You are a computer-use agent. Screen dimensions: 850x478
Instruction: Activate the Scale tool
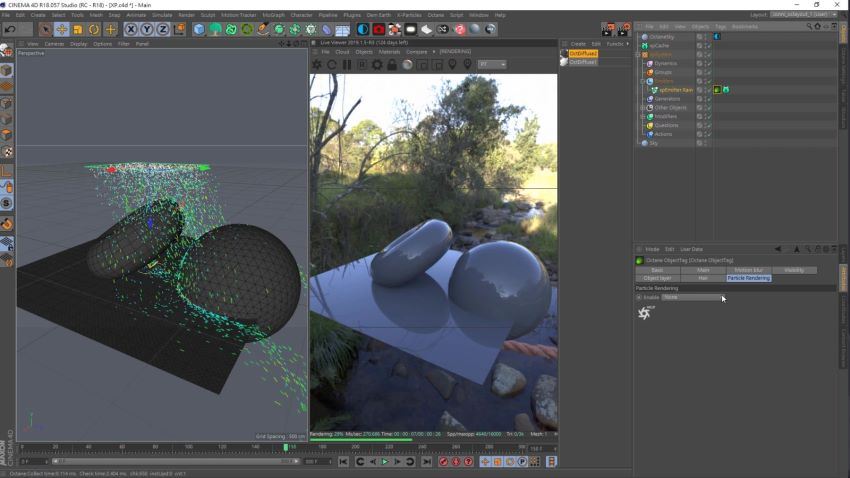(x=78, y=29)
